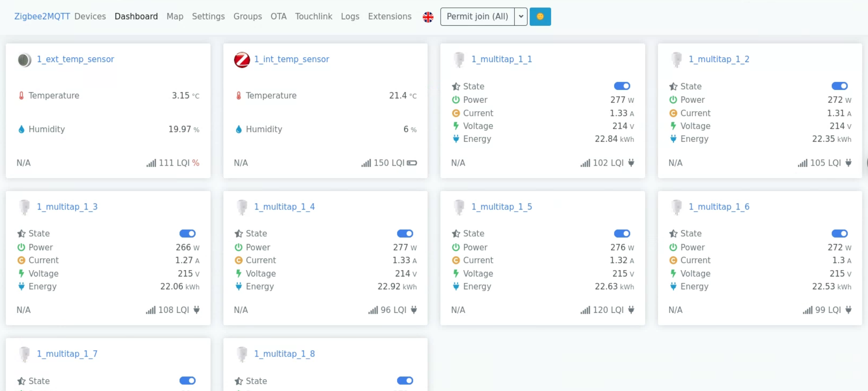The width and height of the screenshot is (868, 391).
Task: Click the power icon on 1_multitap_1_4 card
Action: (239, 247)
